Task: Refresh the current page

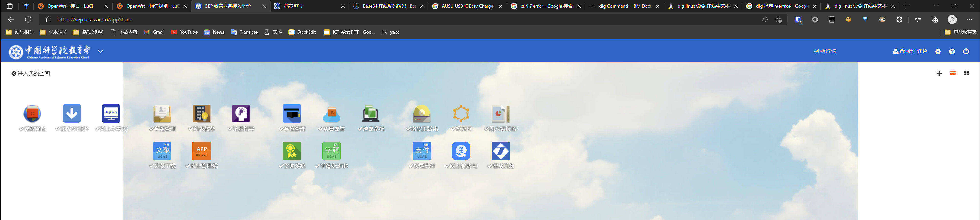Action: (x=28, y=20)
